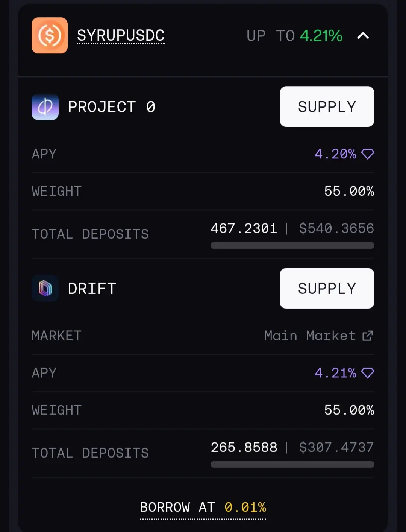Viewport: 406px width, 532px height.
Task: Click the Project 0 467.2301 total deposits value
Action: click(244, 228)
